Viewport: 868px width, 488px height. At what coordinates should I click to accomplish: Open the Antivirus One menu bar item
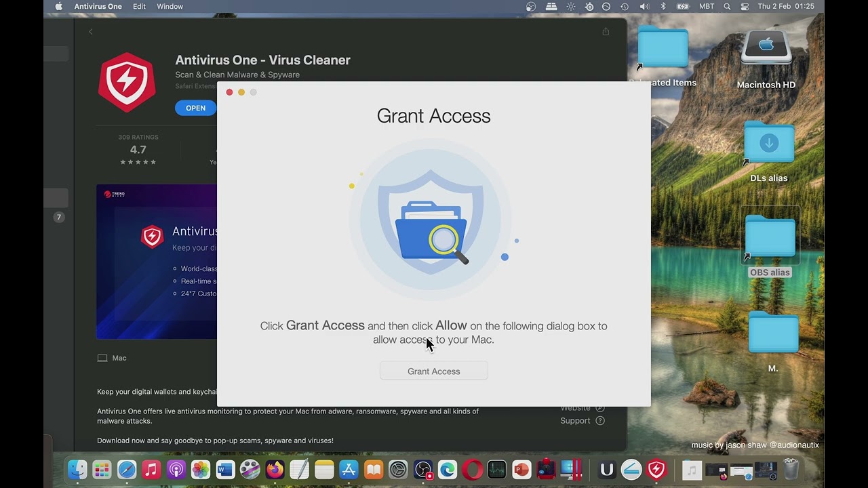click(x=98, y=6)
